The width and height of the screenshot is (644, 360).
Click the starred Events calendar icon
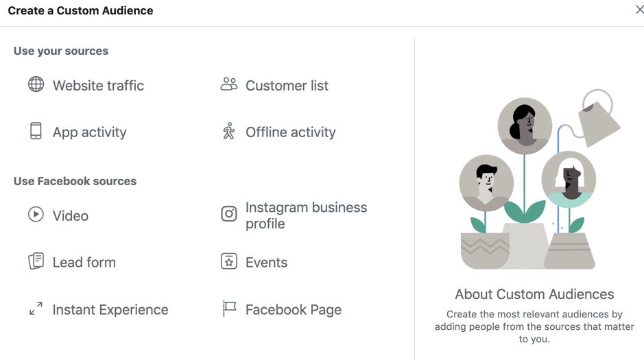[229, 261]
